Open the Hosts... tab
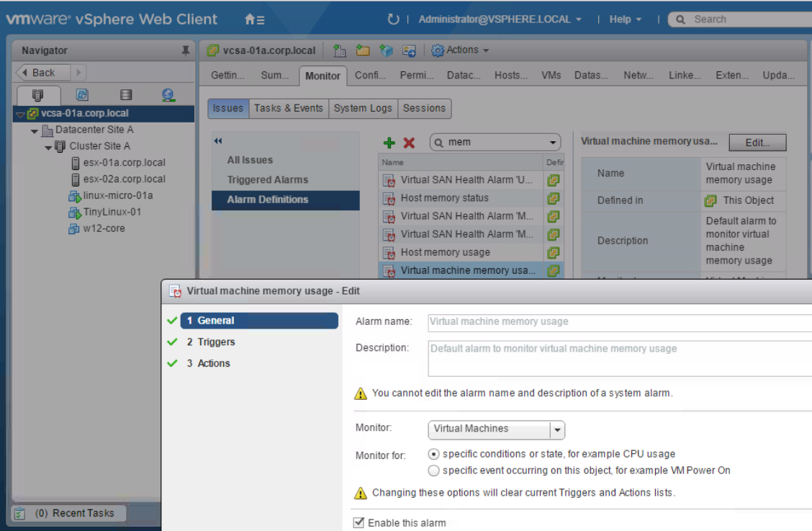This screenshot has height=531, width=812. (x=510, y=76)
